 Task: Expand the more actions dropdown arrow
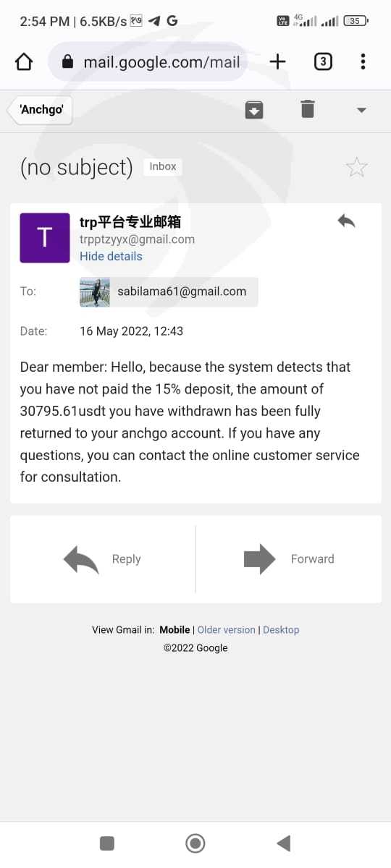coord(362,110)
